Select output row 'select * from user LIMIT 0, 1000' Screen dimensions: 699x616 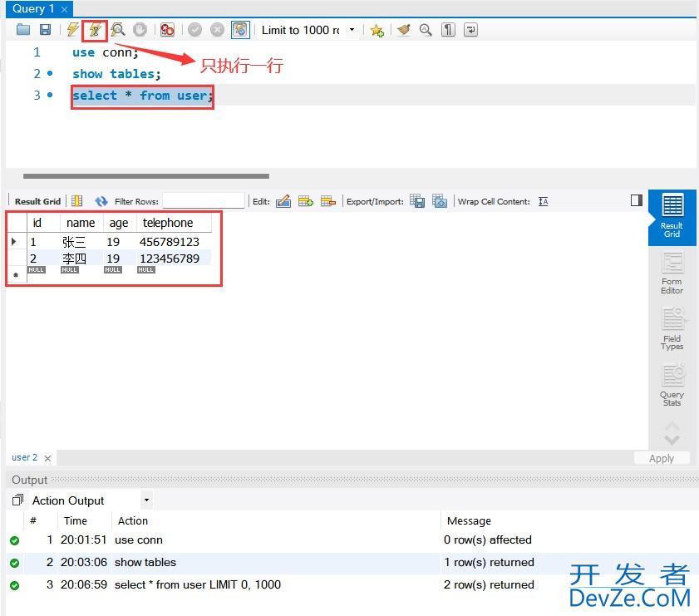click(x=352, y=584)
